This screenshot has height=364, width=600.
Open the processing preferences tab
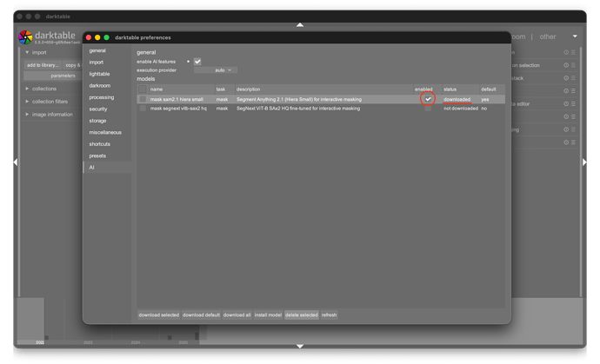[102, 97]
